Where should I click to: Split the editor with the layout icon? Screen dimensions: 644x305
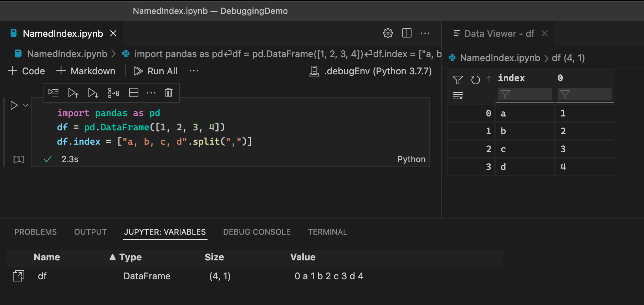[x=407, y=33]
